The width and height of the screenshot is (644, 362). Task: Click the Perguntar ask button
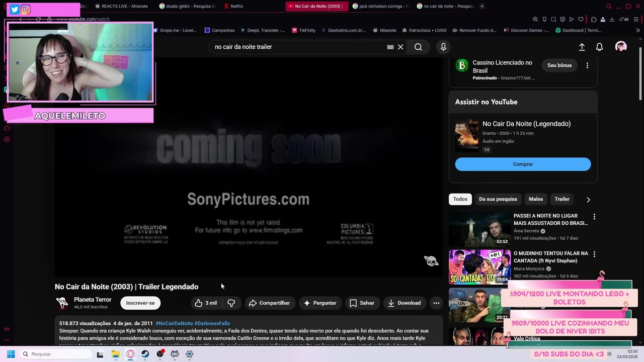[x=320, y=303]
